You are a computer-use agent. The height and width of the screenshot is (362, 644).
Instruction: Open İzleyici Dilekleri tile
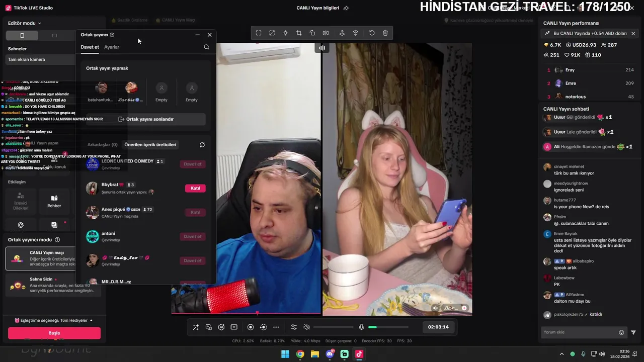coord(21,201)
